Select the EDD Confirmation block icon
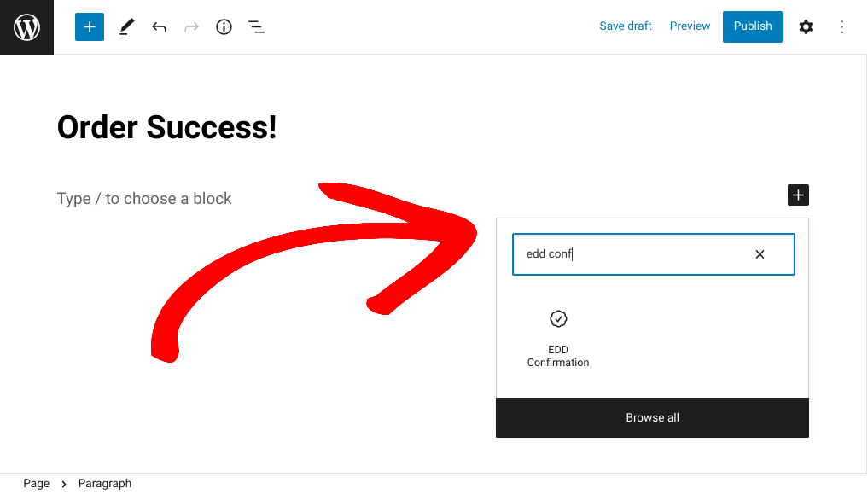Image resolution: width=868 pixels, height=495 pixels. [558, 318]
